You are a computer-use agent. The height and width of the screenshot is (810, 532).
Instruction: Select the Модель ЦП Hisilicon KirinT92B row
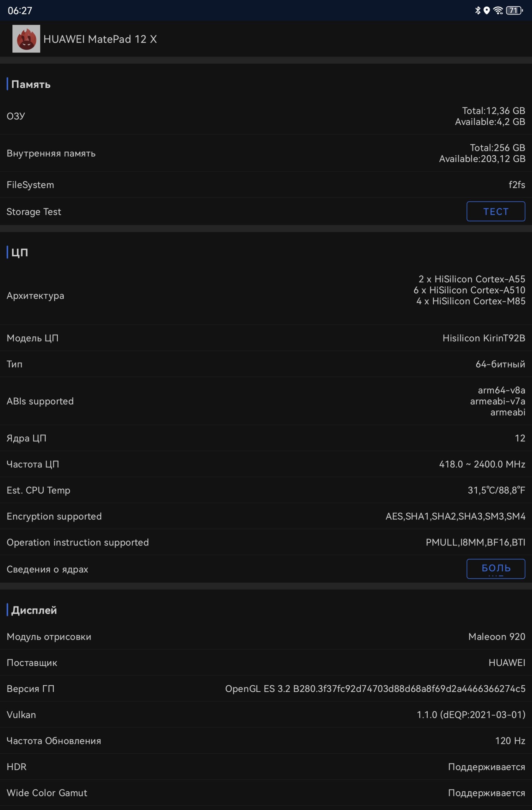(266, 338)
